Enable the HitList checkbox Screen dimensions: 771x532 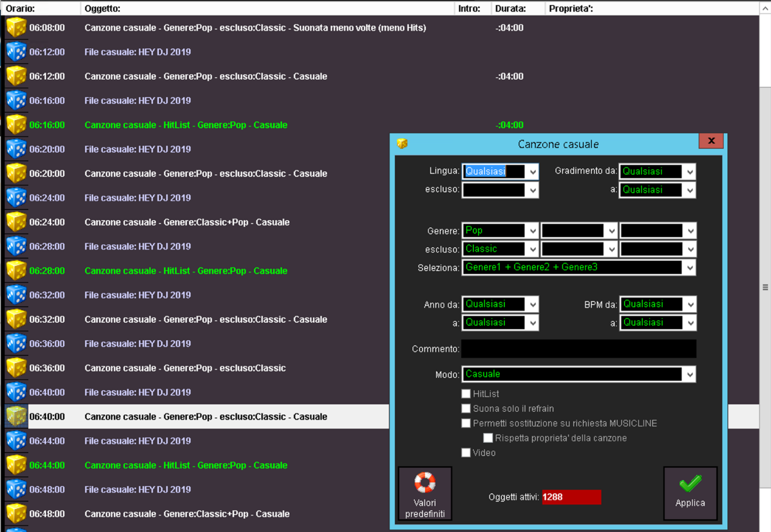pyautogui.click(x=466, y=394)
